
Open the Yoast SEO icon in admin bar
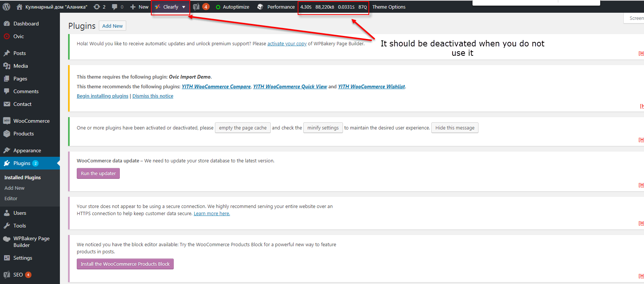196,7
